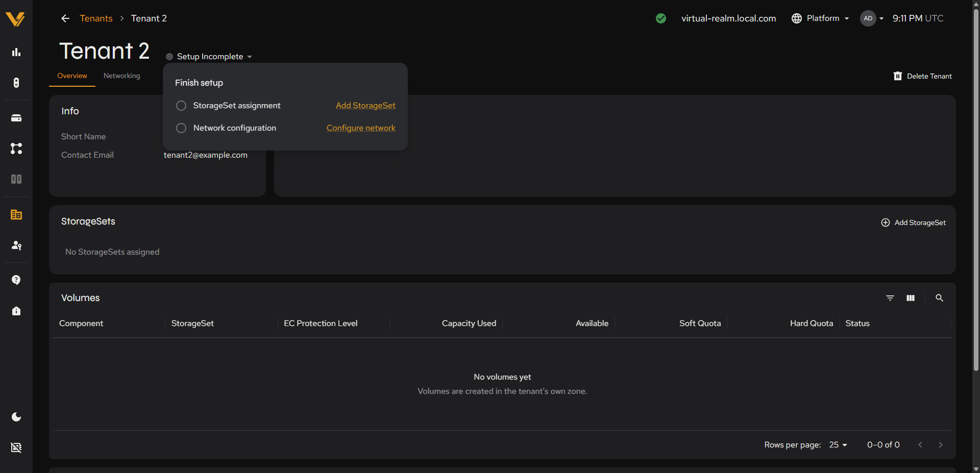Image resolution: width=980 pixels, height=473 pixels.
Task: Click the Volumes filter icon
Action: [890, 298]
